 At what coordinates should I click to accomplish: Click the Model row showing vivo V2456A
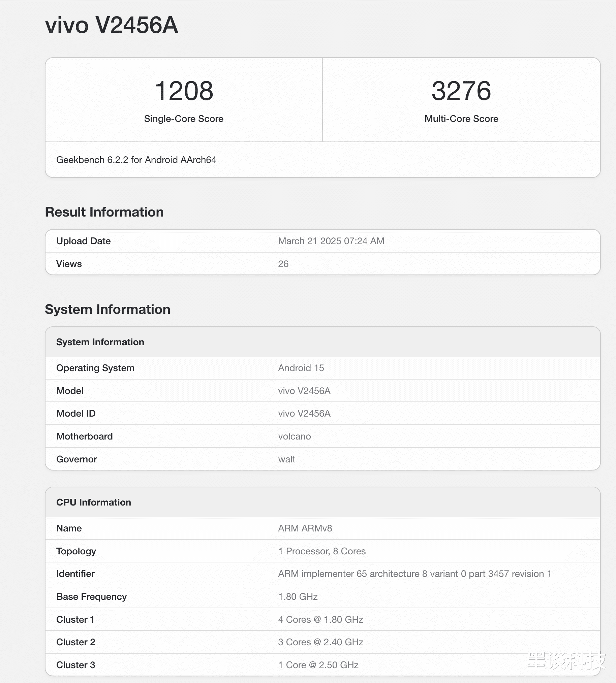coord(304,391)
